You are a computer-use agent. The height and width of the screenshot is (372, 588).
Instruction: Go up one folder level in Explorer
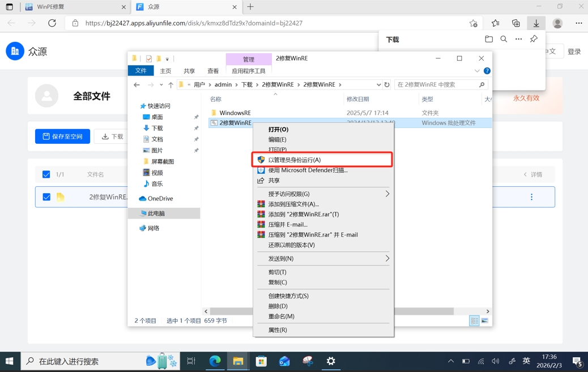pyautogui.click(x=171, y=85)
